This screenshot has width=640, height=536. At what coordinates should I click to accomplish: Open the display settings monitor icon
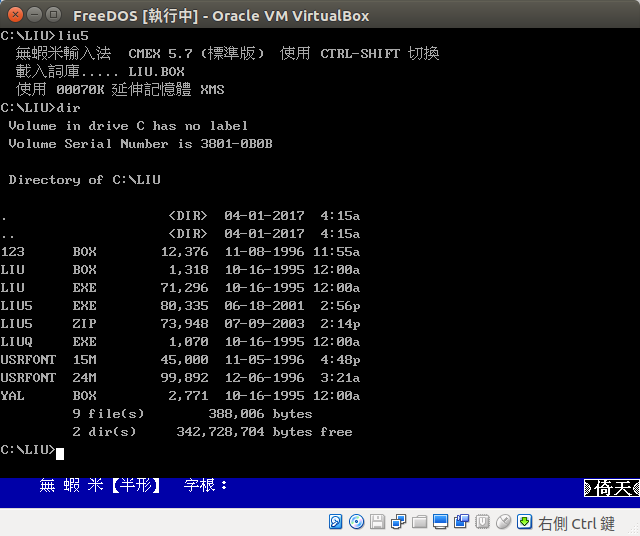[x=440, y=522]
